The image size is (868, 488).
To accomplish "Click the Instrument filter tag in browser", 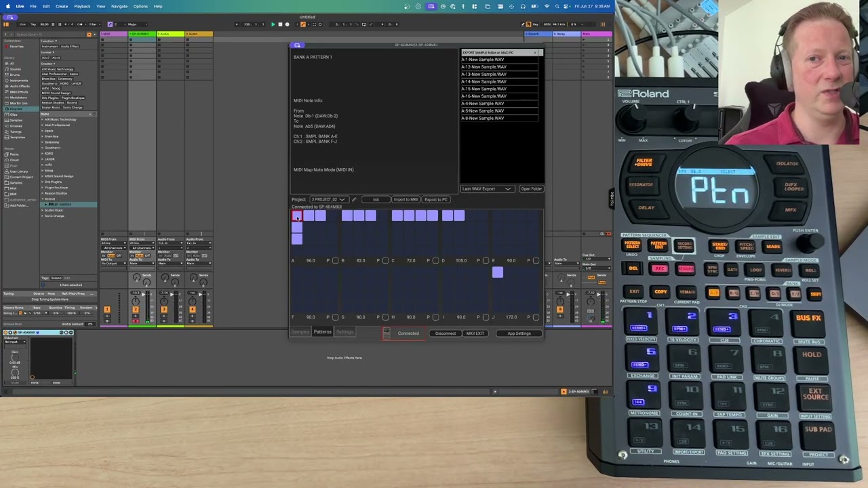I will point(49,46).
